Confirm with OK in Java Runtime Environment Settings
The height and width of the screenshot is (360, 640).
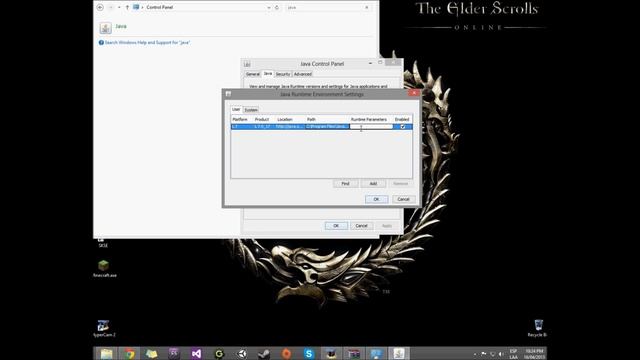pyautogui.click(x=376, y=199)
